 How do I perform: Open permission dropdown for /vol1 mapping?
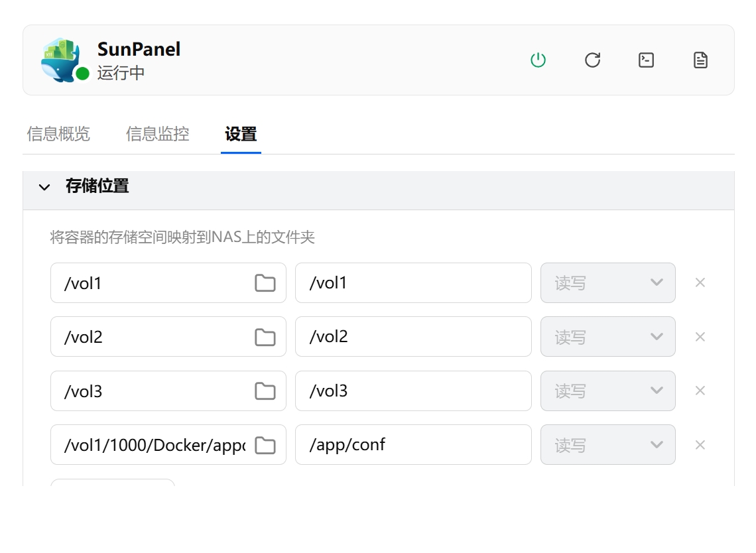coord(608,283)
